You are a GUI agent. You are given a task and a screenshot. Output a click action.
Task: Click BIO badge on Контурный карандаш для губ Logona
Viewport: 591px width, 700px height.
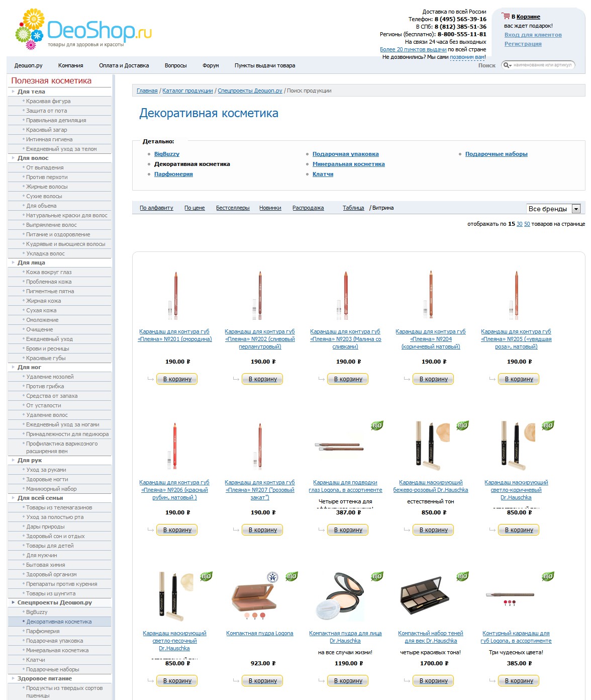click(548, 576)
